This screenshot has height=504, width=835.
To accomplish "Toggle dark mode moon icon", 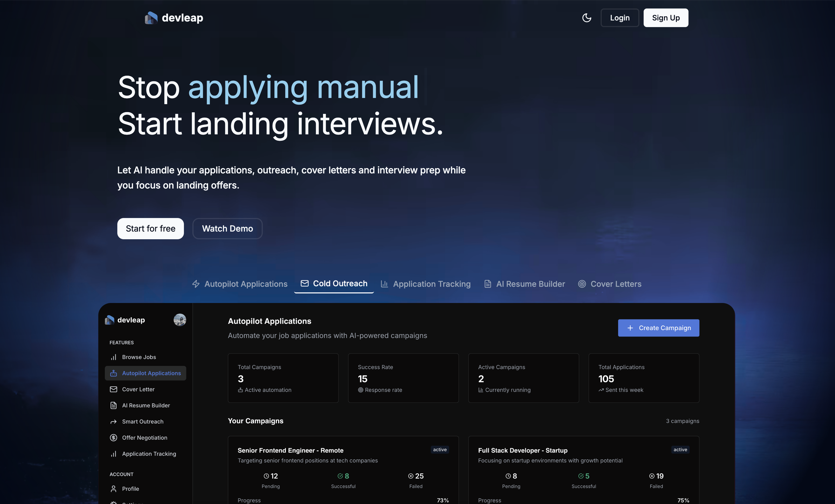I will point(586,18).
